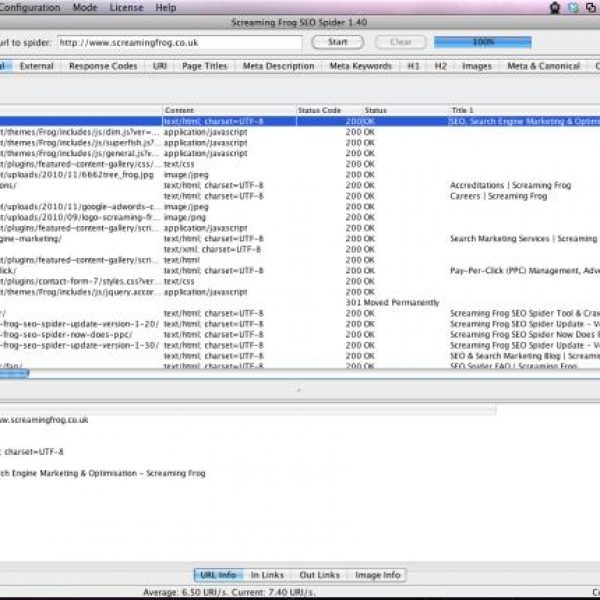Open the Help menu
This screenshot has width=600, height=600.
pos(166,8)
